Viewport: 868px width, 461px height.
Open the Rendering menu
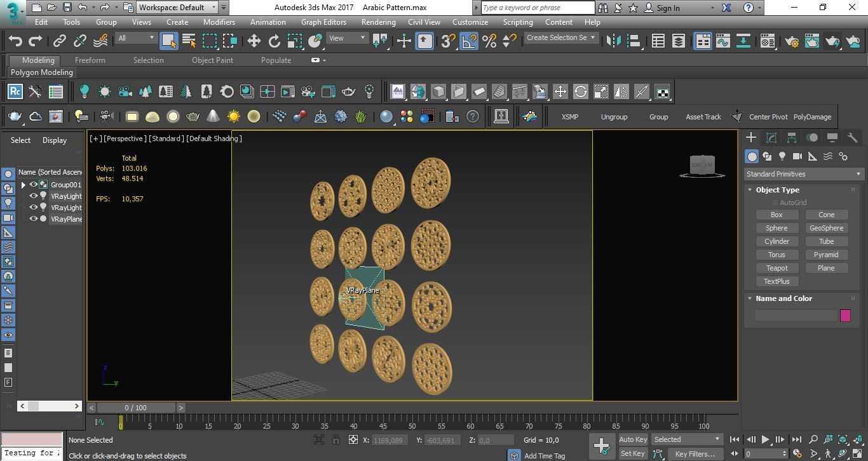coord(378,22)
